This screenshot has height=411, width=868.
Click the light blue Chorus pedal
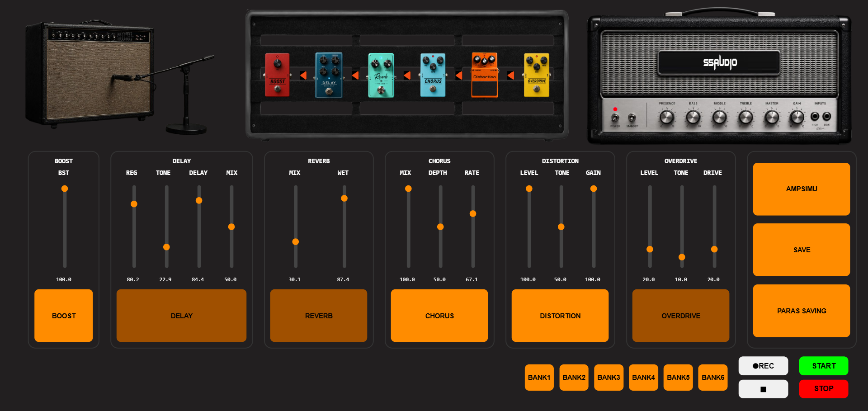coord(433,75)
